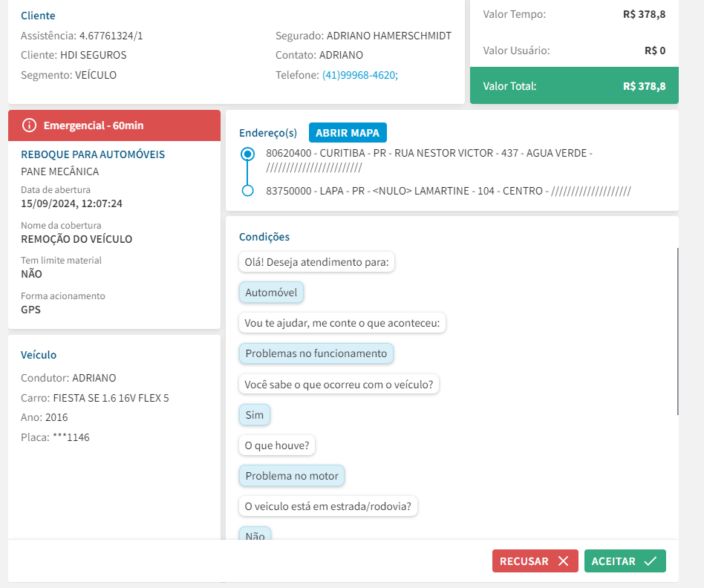Click the 'Você sabe o que ocorreu' question bubble
This screenshot has width=704, height=588.
coord(339,385)
